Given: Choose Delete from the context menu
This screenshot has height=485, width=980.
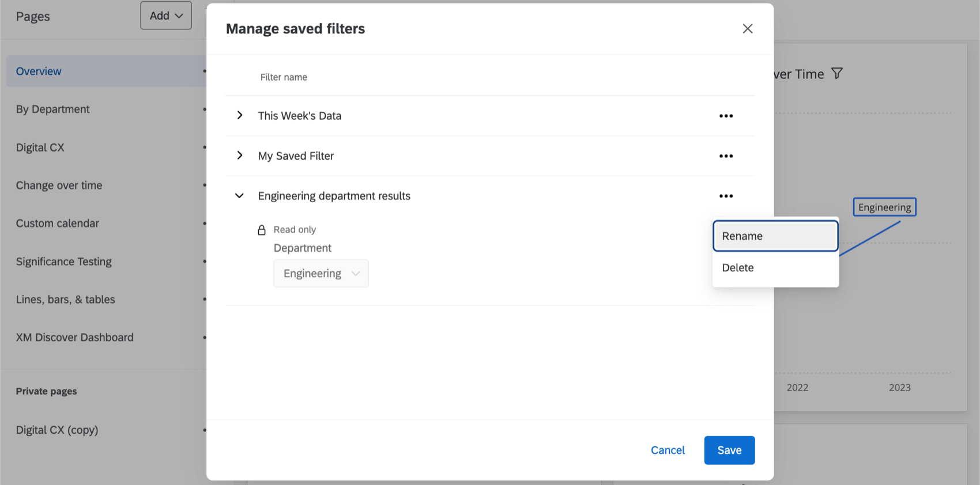Looking at the screenshot, I should pos(775,268).
